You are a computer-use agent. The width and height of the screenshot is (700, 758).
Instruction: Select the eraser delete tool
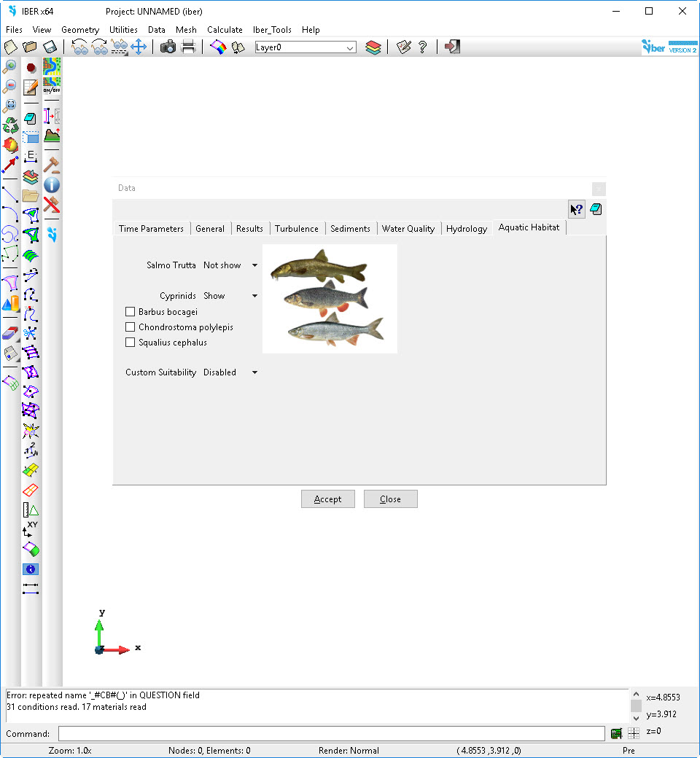click(x=10, y=334)
